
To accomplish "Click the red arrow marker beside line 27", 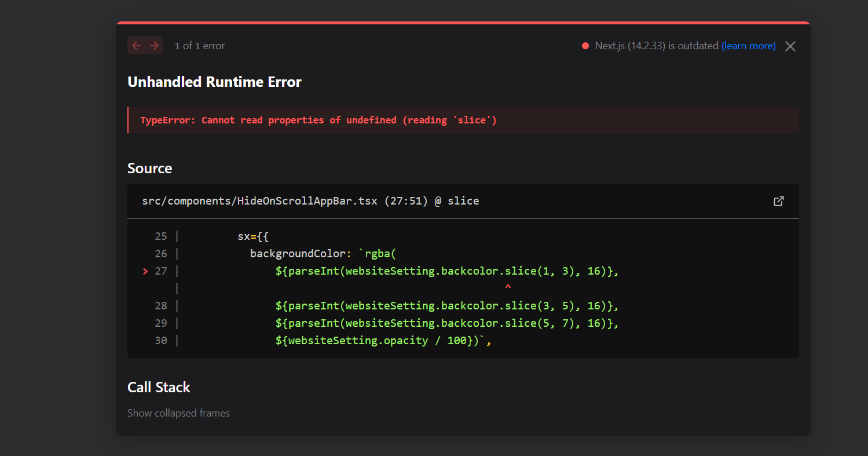I will tap(145, 271).
